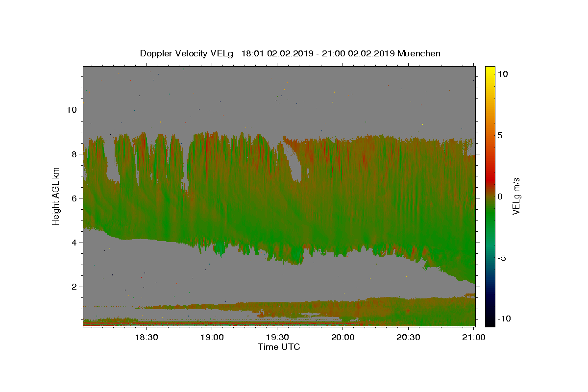Click the '20:00' time axis label
This screenshot has width=588, height=392.
343,337
